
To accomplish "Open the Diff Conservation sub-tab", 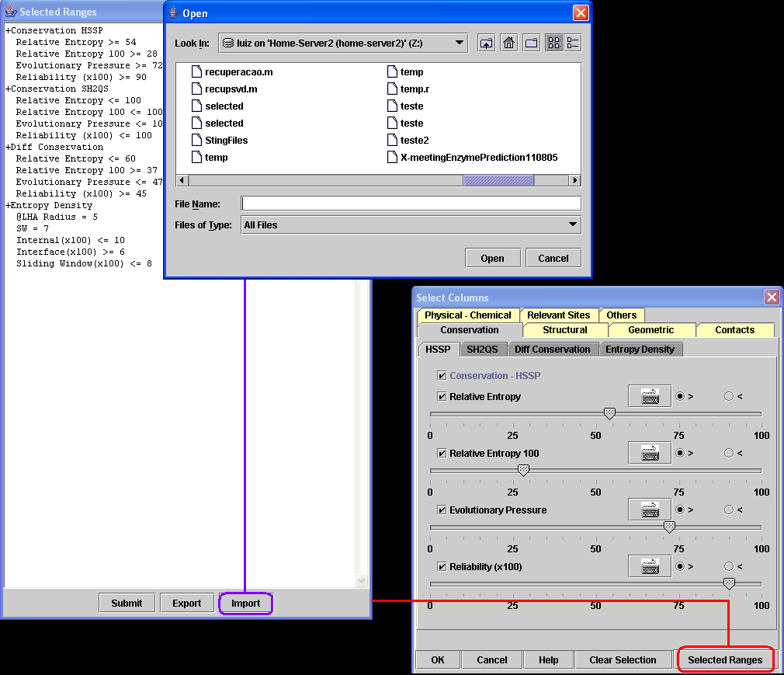I will (x=553, y=350).
